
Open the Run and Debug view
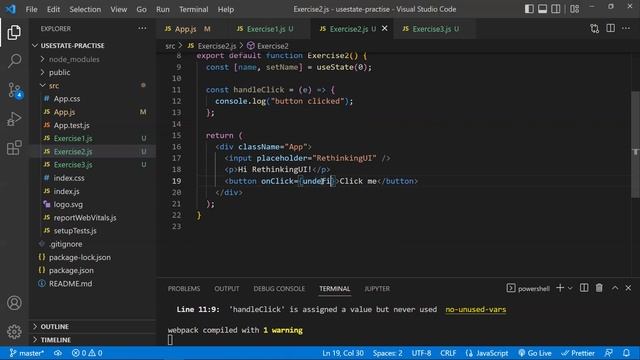click(x=14, y=119)
